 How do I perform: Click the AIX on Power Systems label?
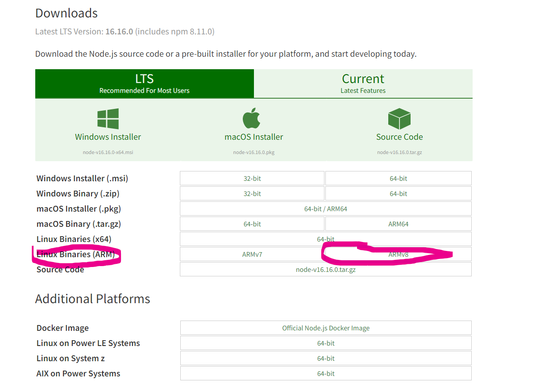(x=79, y=374)
